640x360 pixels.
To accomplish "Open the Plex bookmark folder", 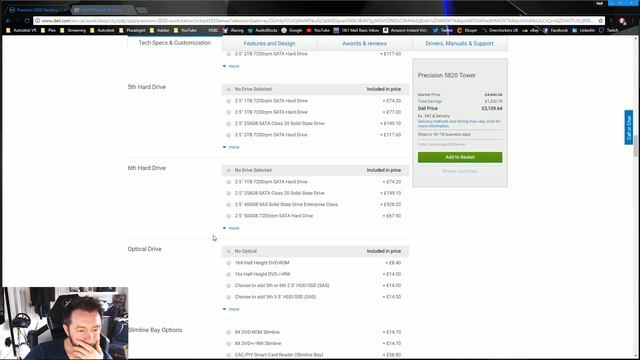I will click(x=48, y=30).
